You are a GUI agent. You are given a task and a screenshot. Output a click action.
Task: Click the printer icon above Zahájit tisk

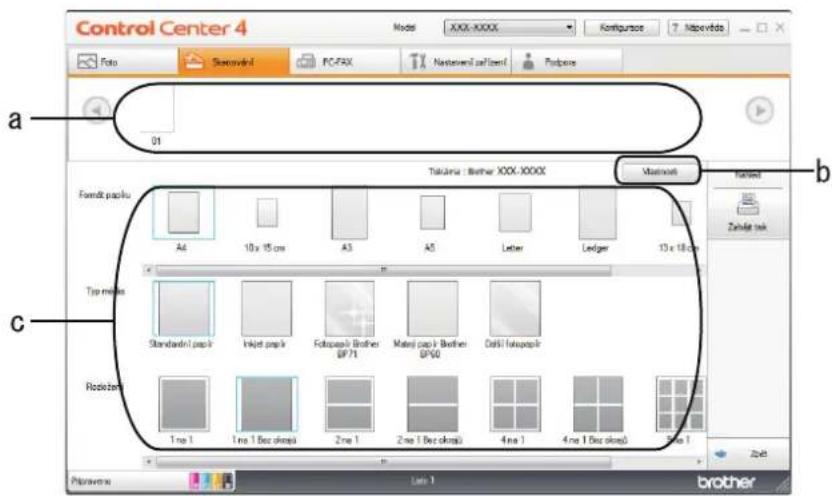click(748, 205)
